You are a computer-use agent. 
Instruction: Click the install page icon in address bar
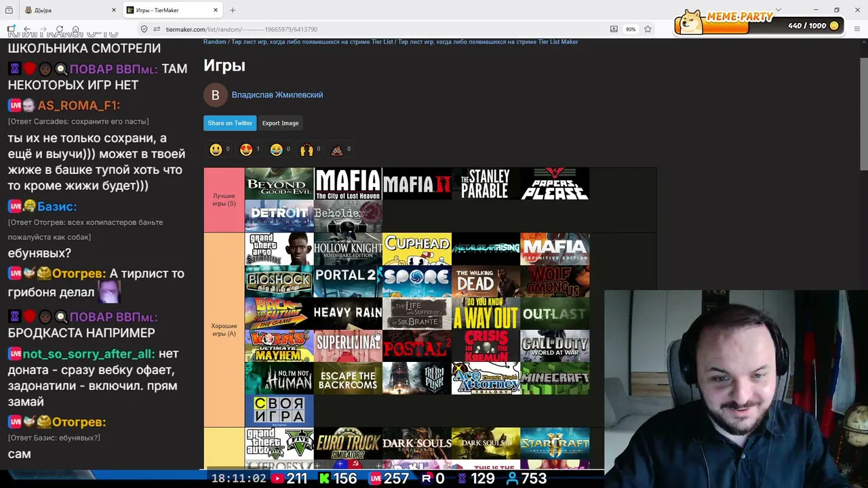click(614, 29)
